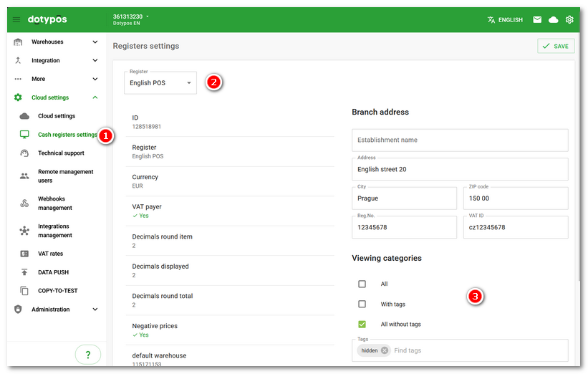Click the VAT ID field cz12345678
The image size is (588, 374).
click(516, 227)
